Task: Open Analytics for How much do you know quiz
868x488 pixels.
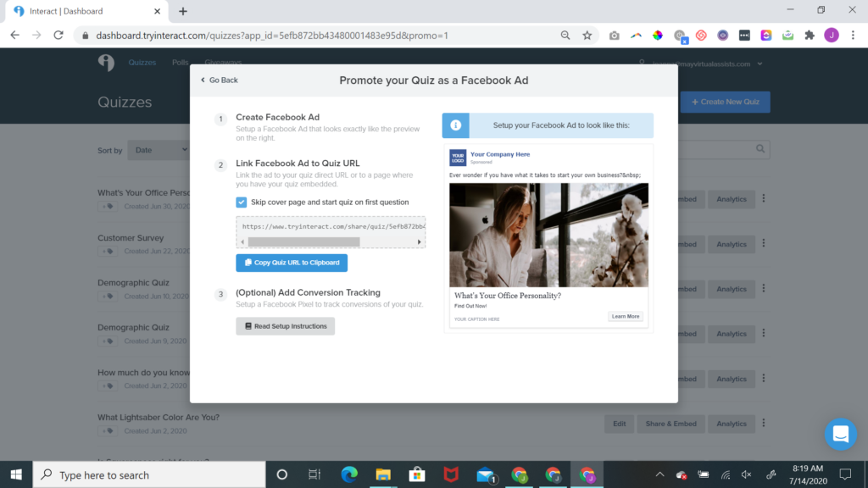Action: 732,379
